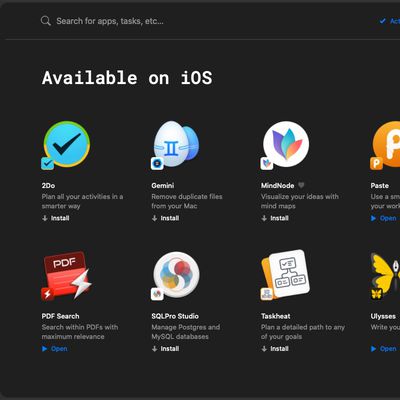The height and width of the screenshot is (400, 400).
Task: Click the small iOS badge on Gemini icon
Action: point(157,163)
